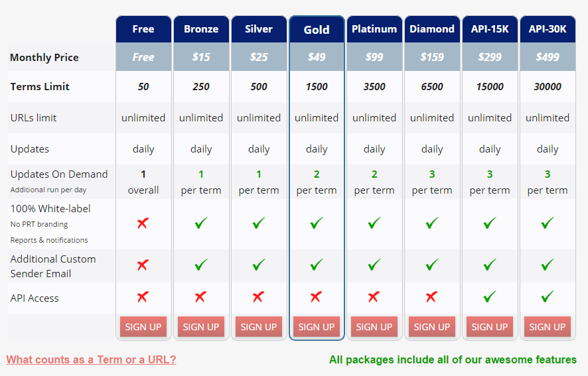Screen dimensions: 588x376
Task: Click the red X for Gold plan API Access
Action: click(316, 297)
